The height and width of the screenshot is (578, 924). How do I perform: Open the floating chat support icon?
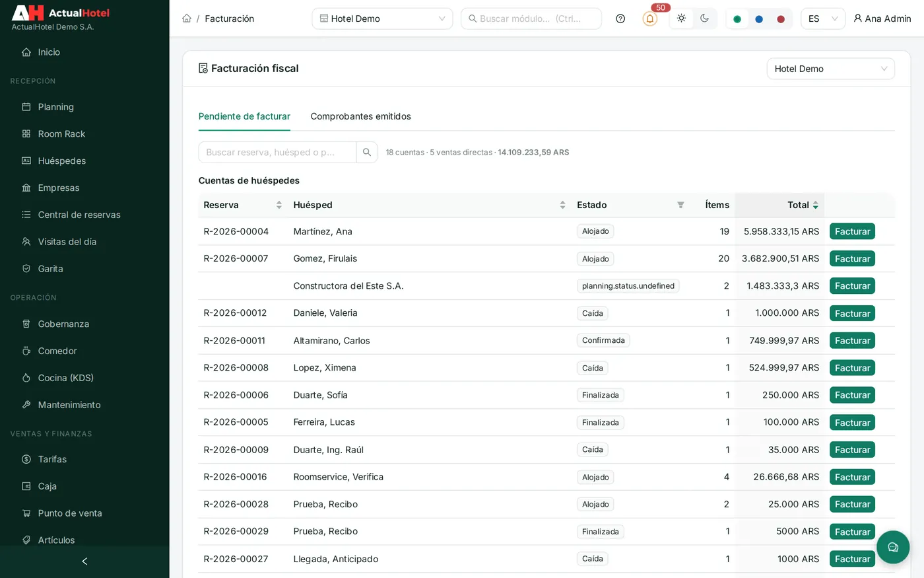tap(893, 547)
